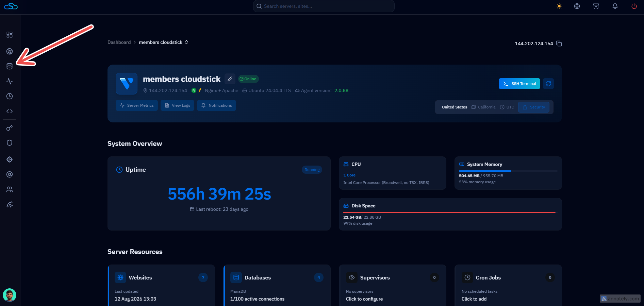Click the System Memory usage bar
This screenshot has width=644, height=306.
(508, 171)
